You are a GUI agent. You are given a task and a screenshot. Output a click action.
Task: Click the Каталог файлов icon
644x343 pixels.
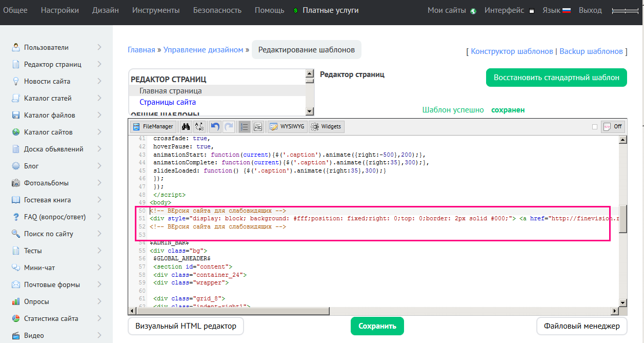tap(16, 115)
